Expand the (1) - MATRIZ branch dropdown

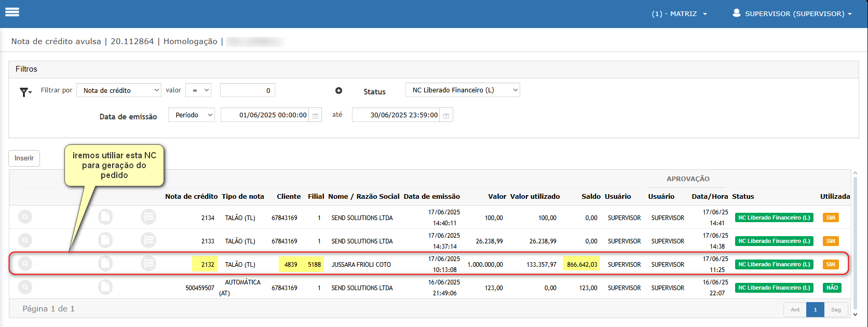680,14
